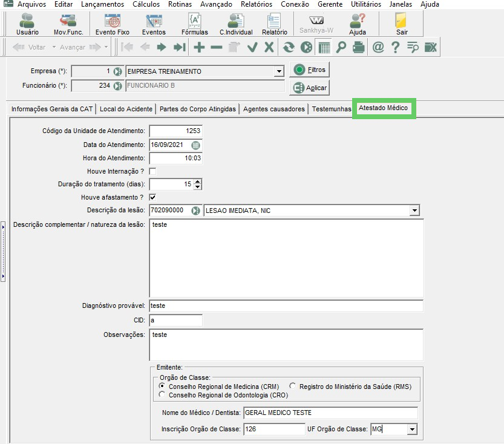Viewport: 504px width, 444px height.
Task: Switch to Partes do Corpo Atingidas tab
Action: coord(198,109)
